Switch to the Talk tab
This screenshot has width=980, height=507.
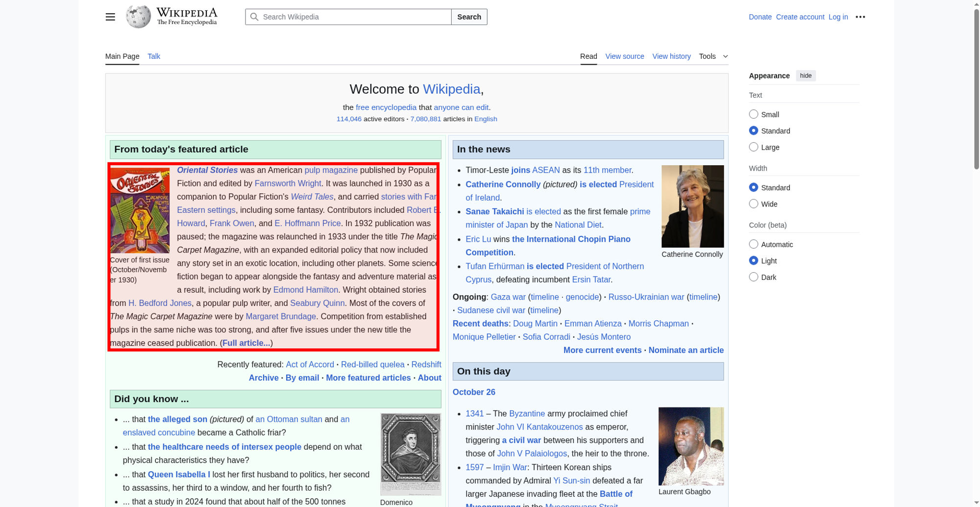pos(154,56)
